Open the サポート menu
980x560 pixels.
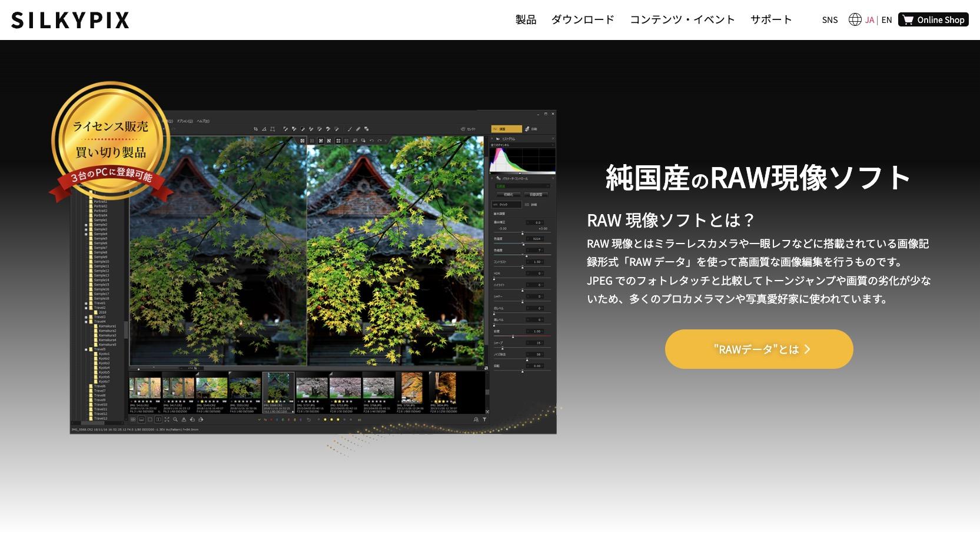coord(771,20)
